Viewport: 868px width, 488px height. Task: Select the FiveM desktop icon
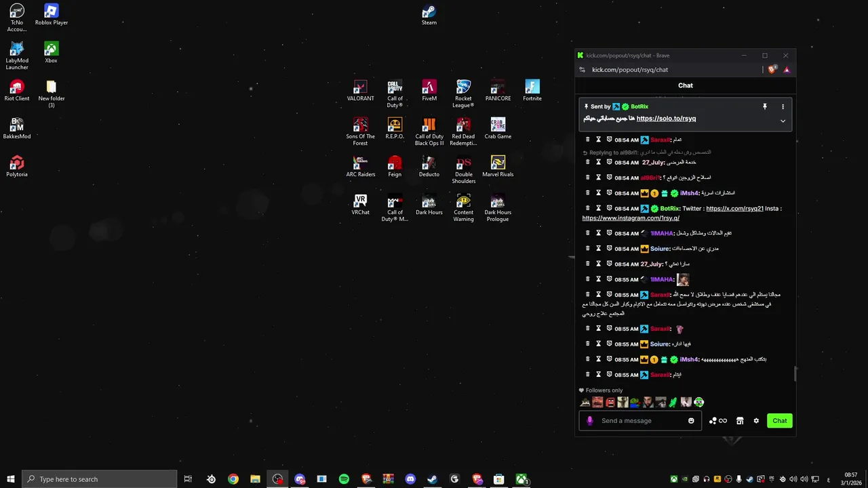tap(429, 91)
